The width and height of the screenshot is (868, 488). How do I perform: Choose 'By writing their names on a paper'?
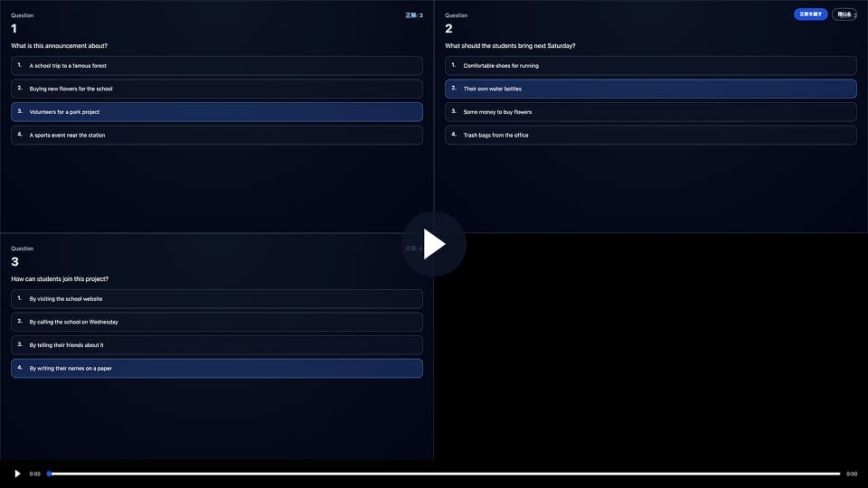[216, 369]
